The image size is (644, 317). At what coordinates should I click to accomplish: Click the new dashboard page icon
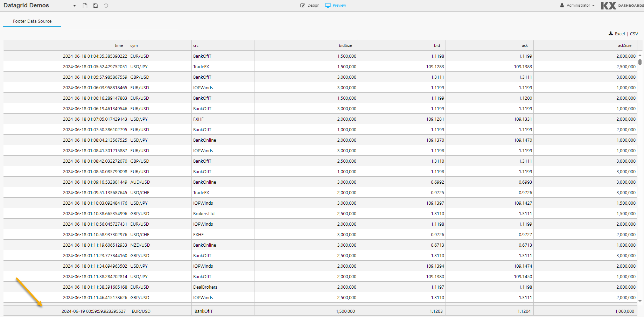coord(85,6)
